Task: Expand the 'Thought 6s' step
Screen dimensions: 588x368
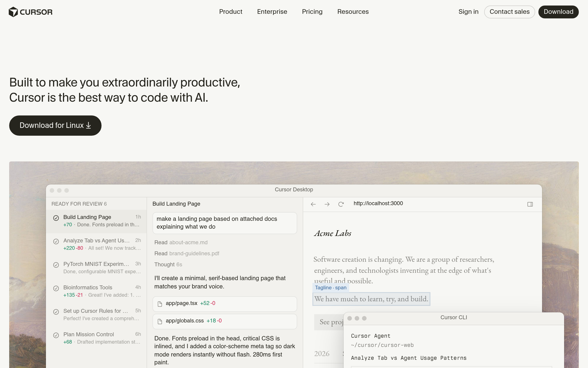Action: pos(168,264)
